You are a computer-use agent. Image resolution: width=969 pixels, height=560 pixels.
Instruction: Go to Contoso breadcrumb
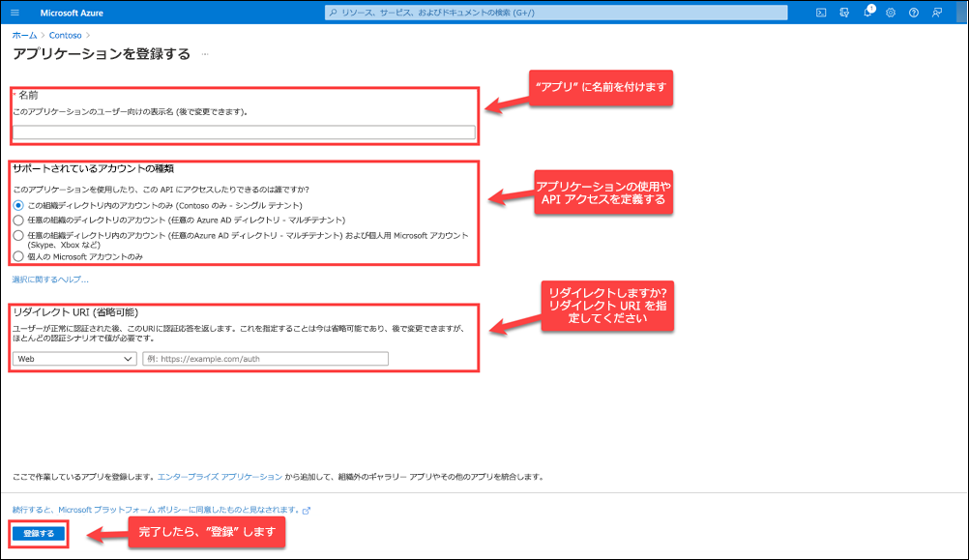[66, 35]
